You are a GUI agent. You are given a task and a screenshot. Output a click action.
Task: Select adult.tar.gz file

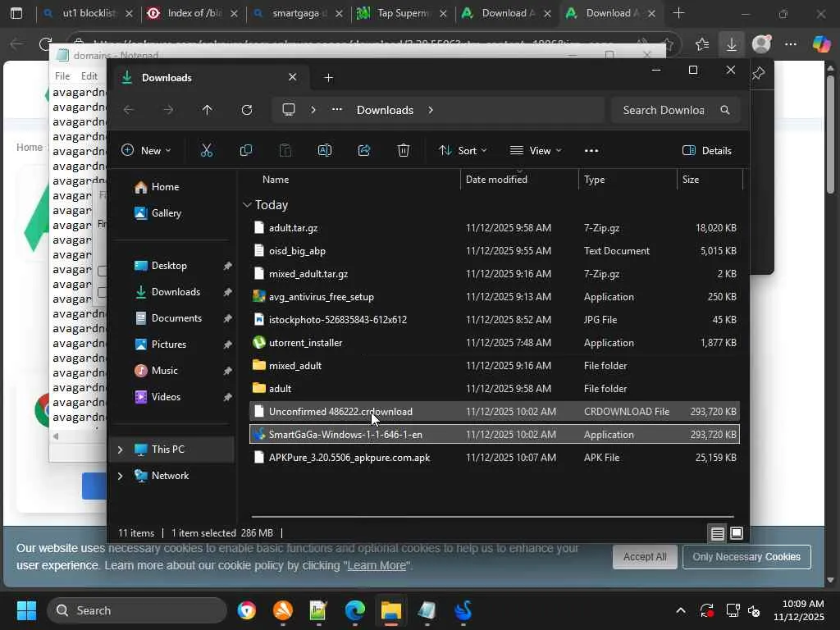tap(495, 228)
